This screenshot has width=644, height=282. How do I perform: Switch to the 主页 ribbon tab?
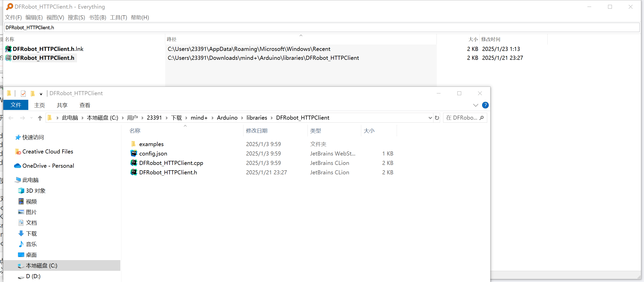40,105
